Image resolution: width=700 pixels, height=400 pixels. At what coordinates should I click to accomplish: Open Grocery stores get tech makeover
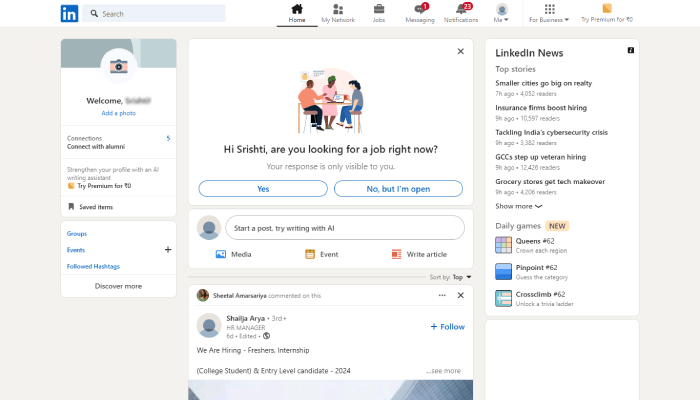click(x=550, y=181)
